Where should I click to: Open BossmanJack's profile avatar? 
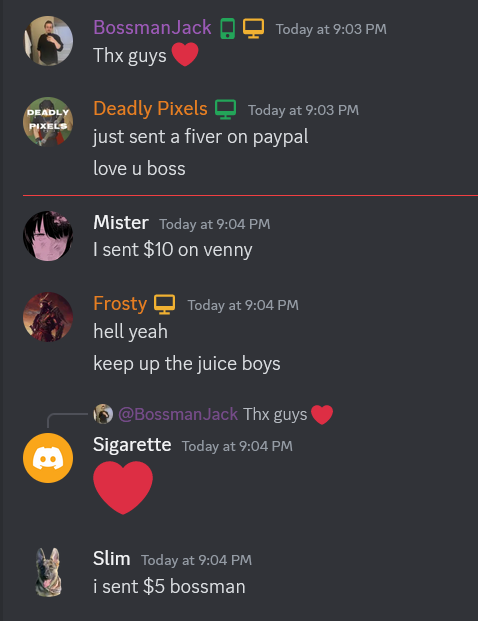pos(48,41)
